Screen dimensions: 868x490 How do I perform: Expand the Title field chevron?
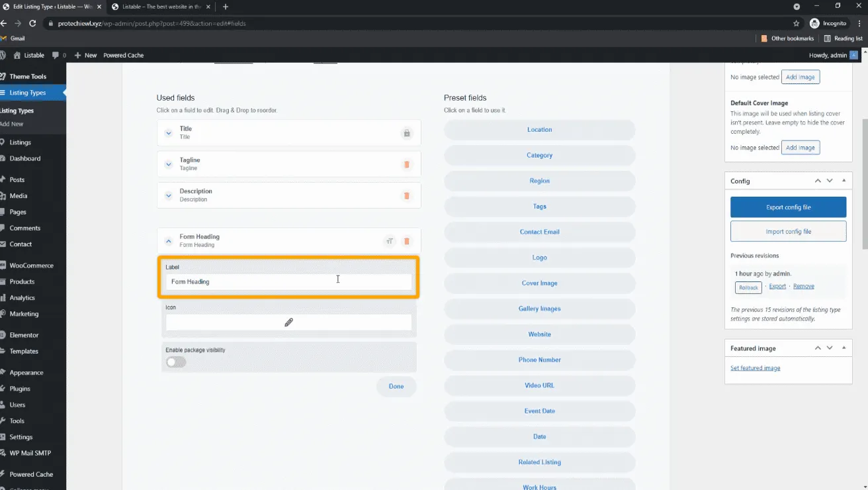pyautogui.click(x=169, y=133)
